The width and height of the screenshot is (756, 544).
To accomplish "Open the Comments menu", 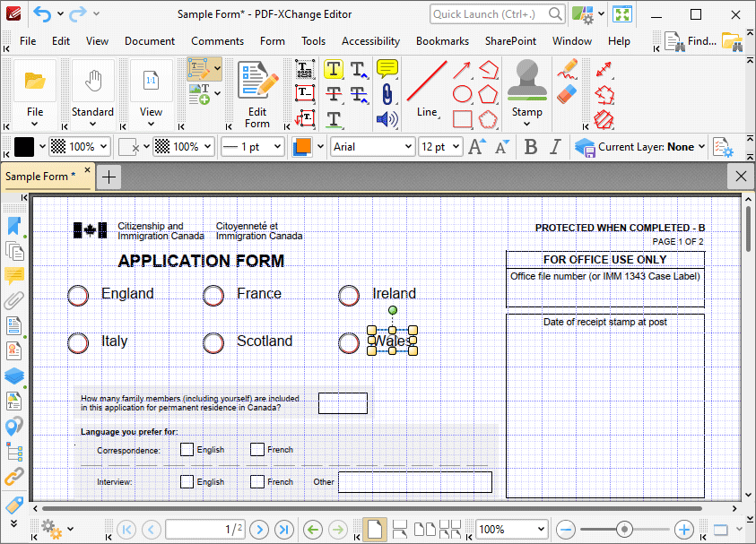I will coord(217,41).
